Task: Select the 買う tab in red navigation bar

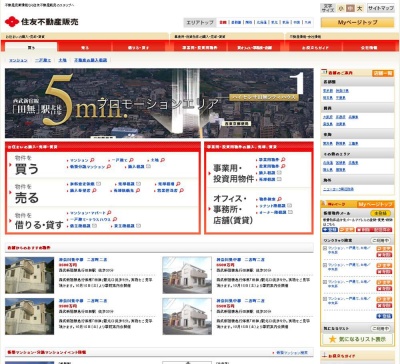Action: (x=31, y=47)
